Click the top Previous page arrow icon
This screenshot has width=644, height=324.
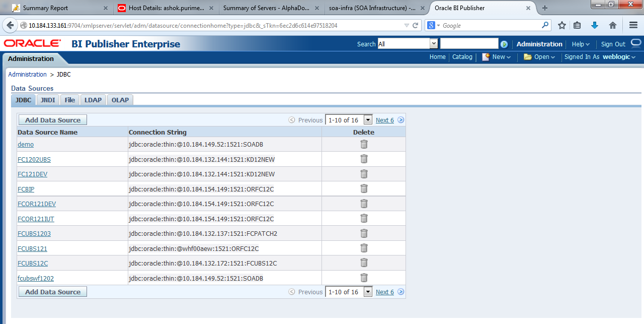tap(292, 120)
